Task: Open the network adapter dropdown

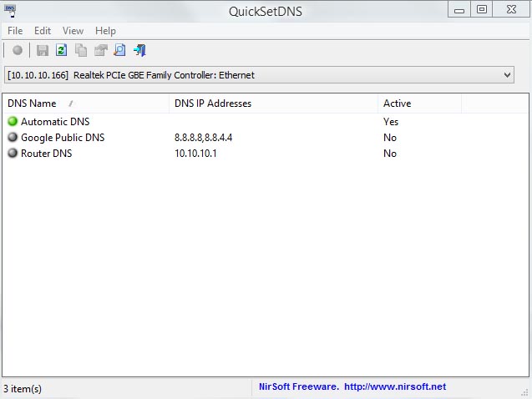Action: (x=259, y=75)
